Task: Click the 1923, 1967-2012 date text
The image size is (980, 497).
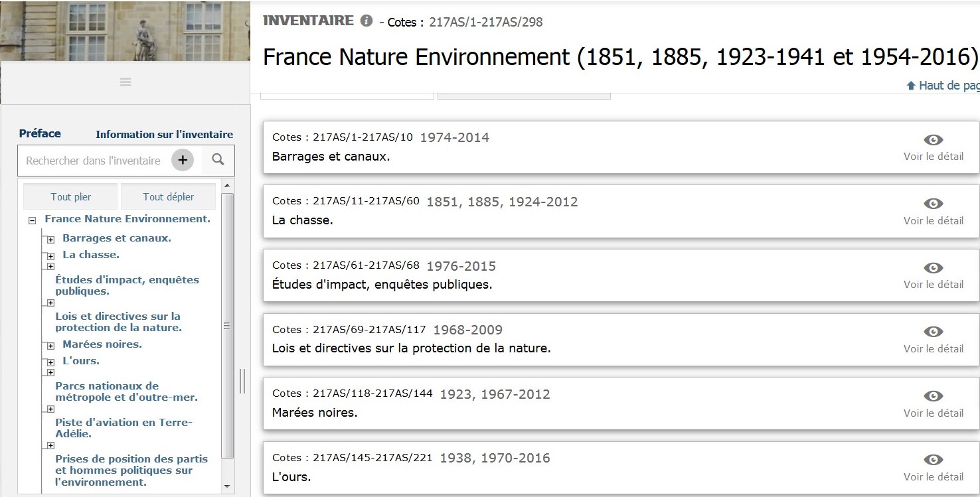Action: tap(495, 394)
